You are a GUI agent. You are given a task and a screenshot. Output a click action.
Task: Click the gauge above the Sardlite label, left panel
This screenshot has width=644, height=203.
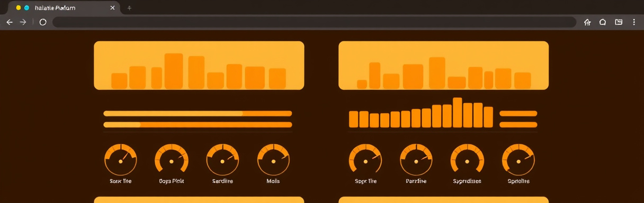222,160
